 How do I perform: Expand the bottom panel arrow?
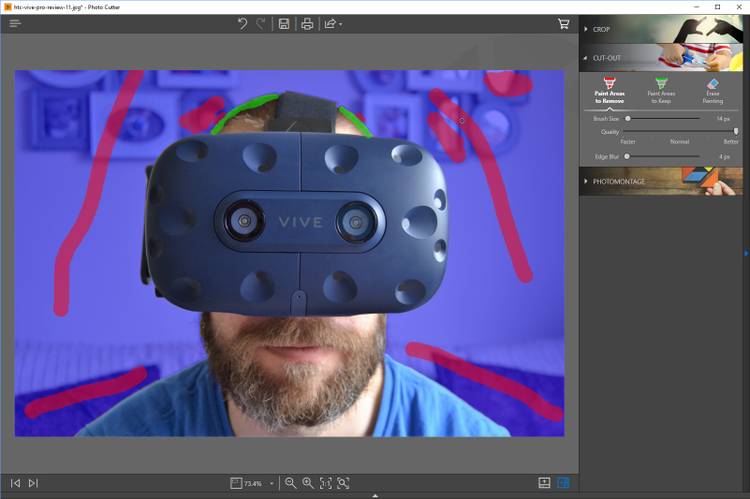[375, 496]
